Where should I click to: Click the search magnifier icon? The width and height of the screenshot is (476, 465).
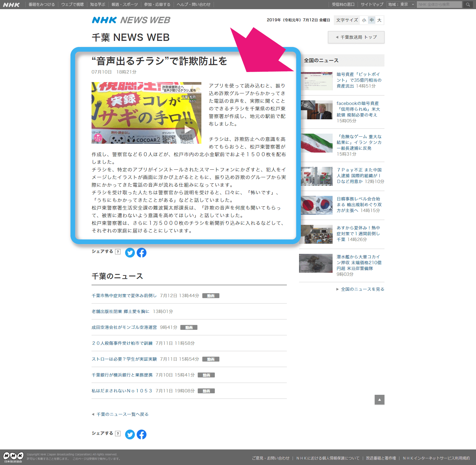[468, 5]
